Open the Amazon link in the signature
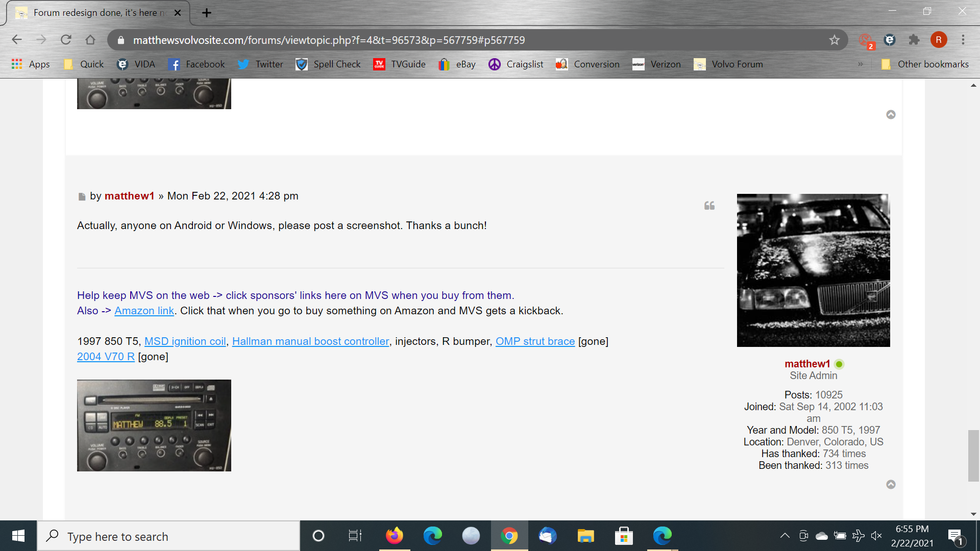Viewport: 980px width, 551px height. 144,311
